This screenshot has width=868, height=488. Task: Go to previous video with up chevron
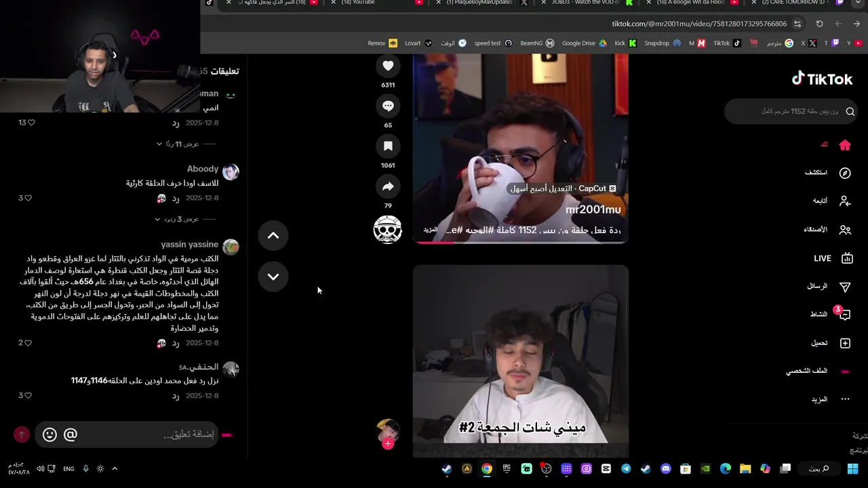point(273,235)
